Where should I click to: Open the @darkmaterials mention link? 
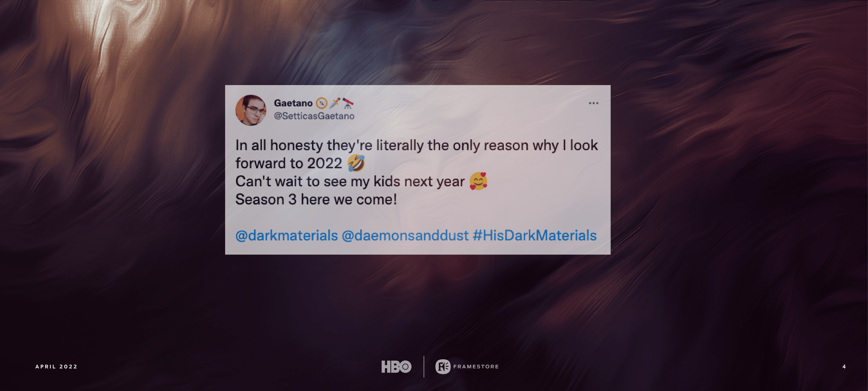point(286,236)
